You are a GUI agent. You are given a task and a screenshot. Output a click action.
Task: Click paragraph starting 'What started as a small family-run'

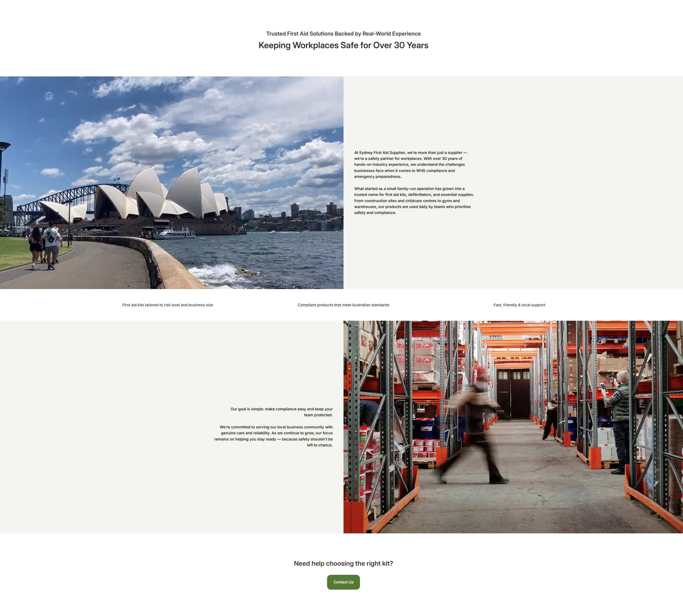coord(414,200)
